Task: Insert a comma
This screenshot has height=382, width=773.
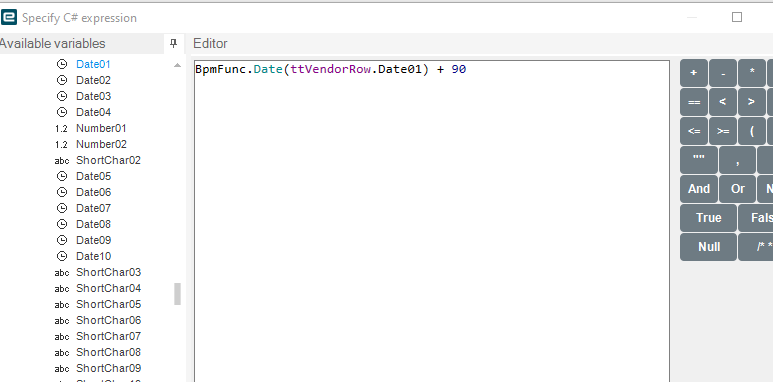Action: 737,160
